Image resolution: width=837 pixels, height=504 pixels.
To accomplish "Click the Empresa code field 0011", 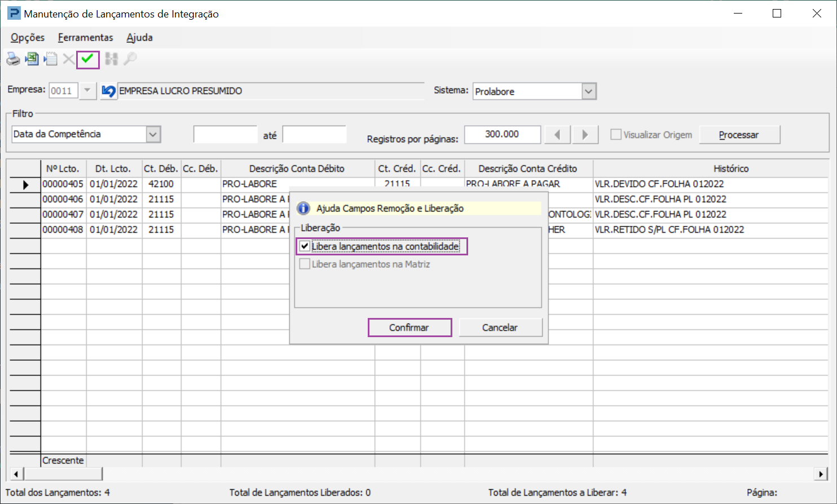I will [x=63, y=91].
